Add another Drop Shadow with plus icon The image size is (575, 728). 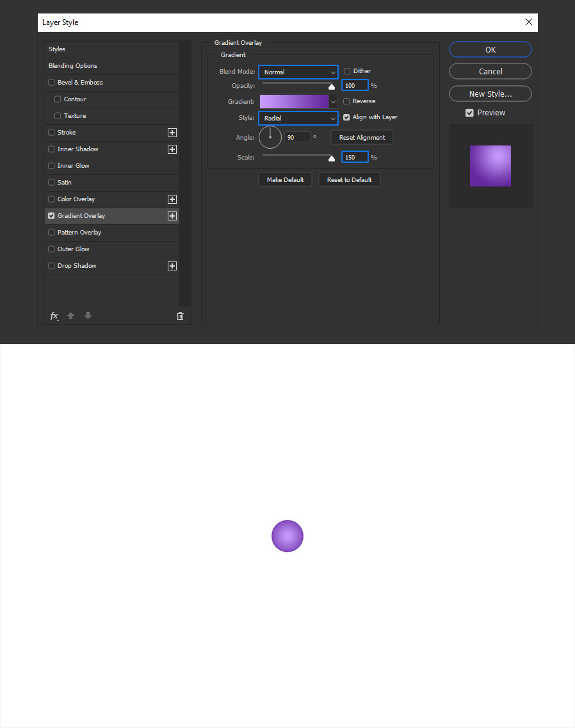click(x=172, y=266)
